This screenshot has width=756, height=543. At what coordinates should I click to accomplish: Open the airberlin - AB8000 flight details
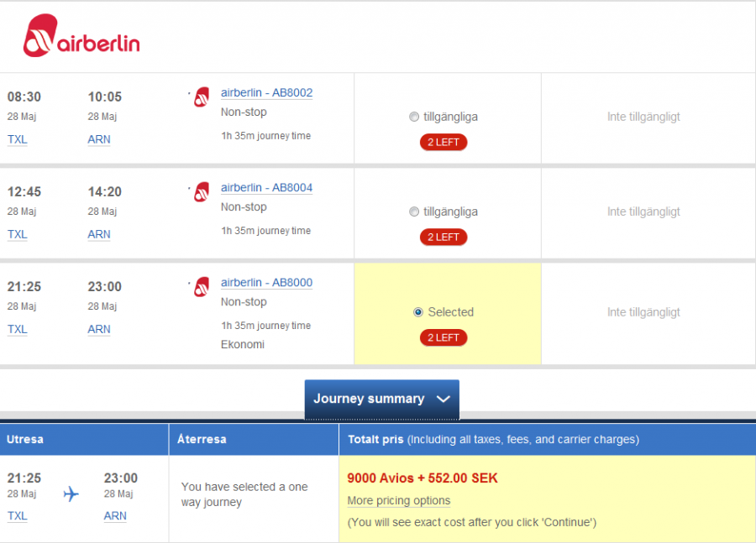[x=266, y=283]
